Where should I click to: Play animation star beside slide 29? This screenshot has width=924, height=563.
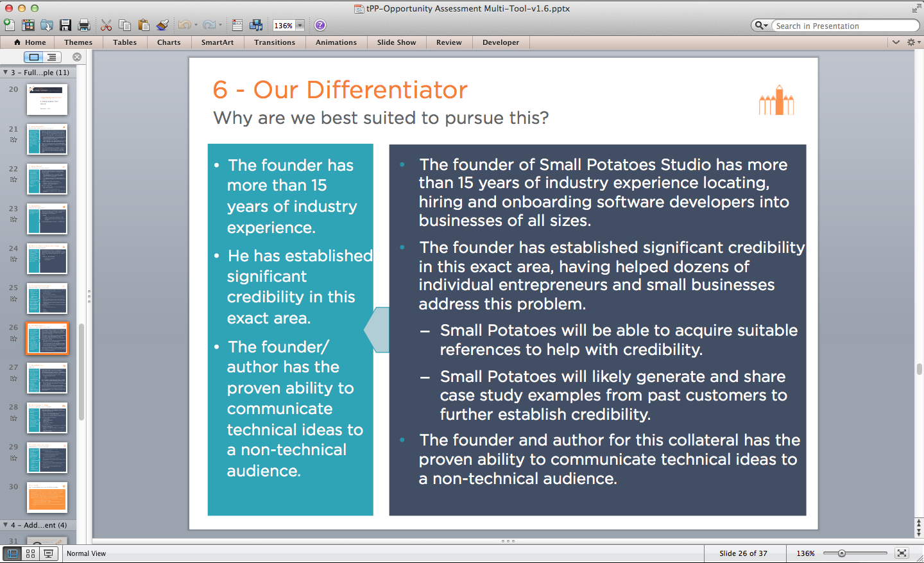(13, 458)
